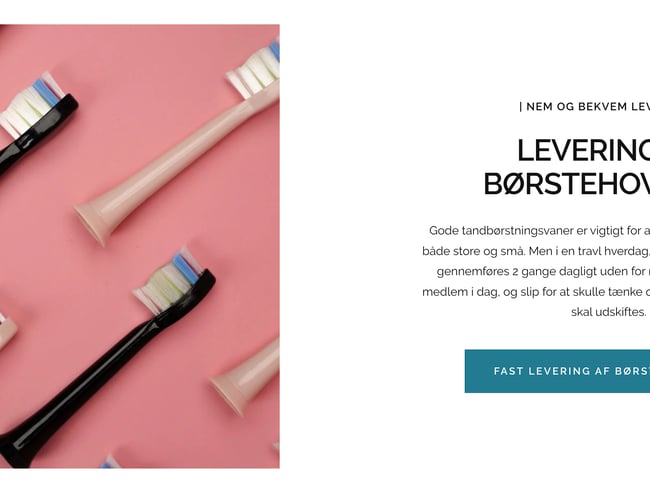This screenshot has height=500, width=650.
Task: Click the 'NEM OG BEKVEM LEV' subtitle
Action: point(585,107)
